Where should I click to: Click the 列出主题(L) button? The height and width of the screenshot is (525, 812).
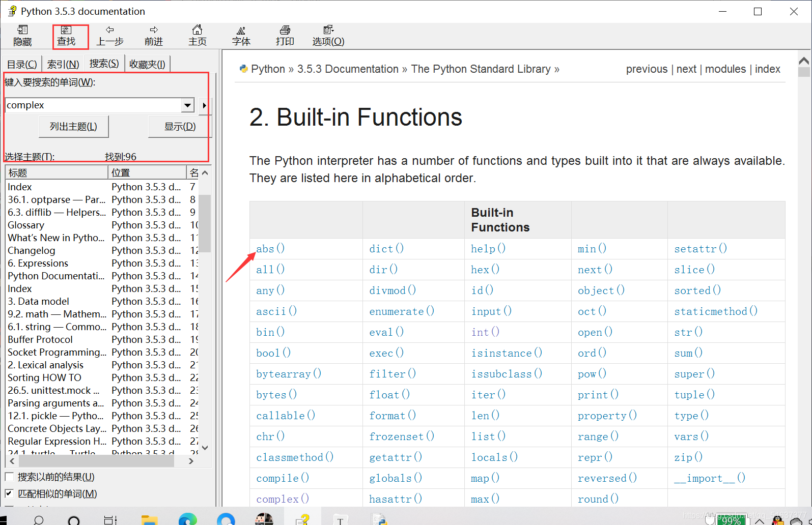pos(74,127)
